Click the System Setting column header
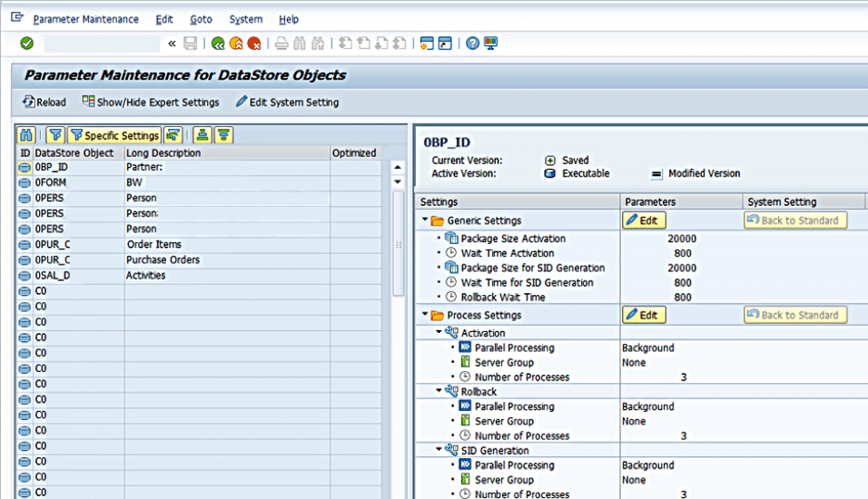The height and width of the screenshot is (499, 868). pyautogui.click(x=804, y=202)
